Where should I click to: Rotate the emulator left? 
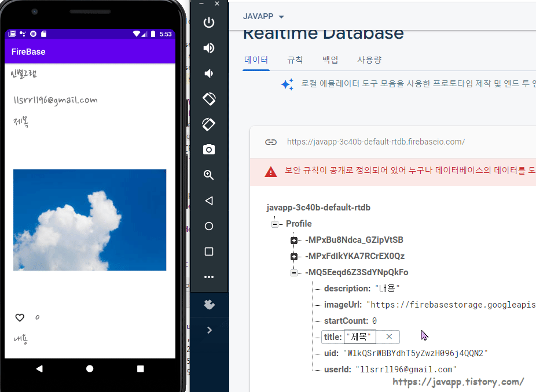tap(209, 99)
